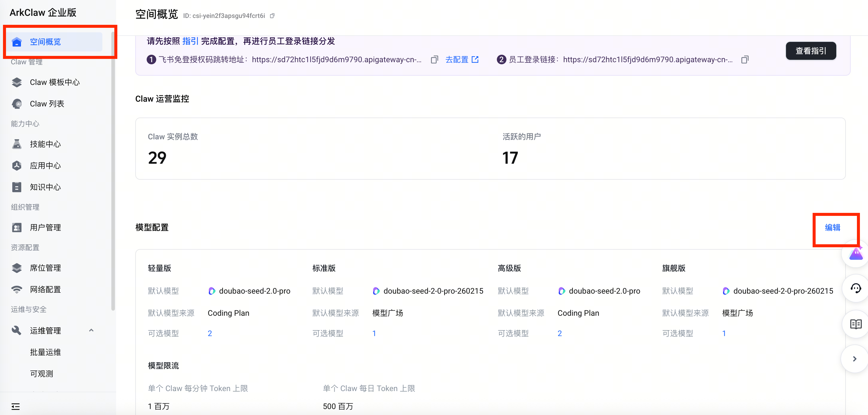Click 轻量版 model doubao-seed-2.0-pro
The width and height of the screenshot is (868, 415).
click(255, 291)
